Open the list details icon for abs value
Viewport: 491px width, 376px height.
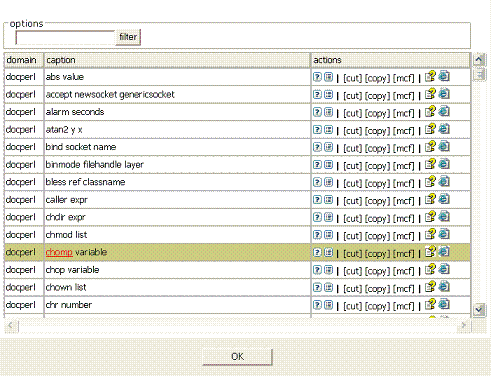coord(328,77)
